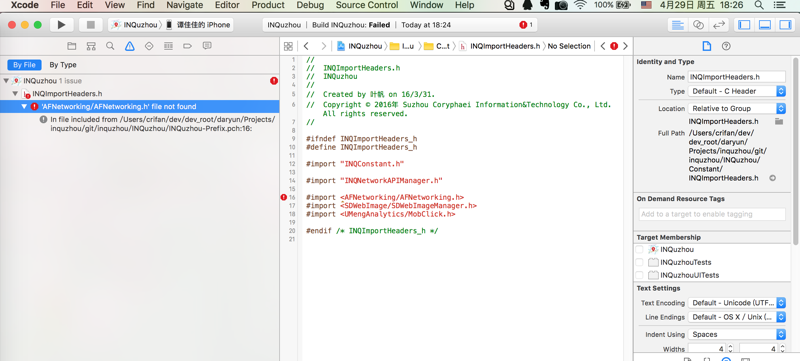Open the Debug navigator
Viewport: 800px width, 361px height.
coord(168,46)
